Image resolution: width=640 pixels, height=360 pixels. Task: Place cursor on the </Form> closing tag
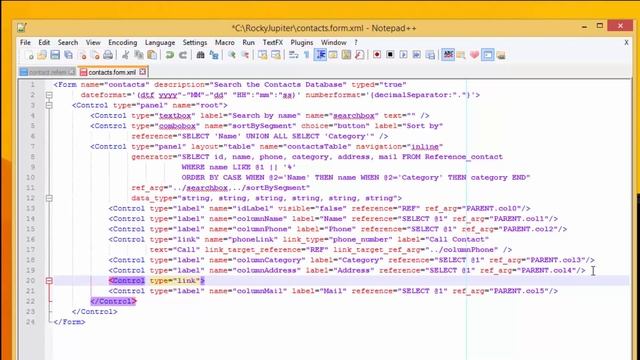pos(69,322)
